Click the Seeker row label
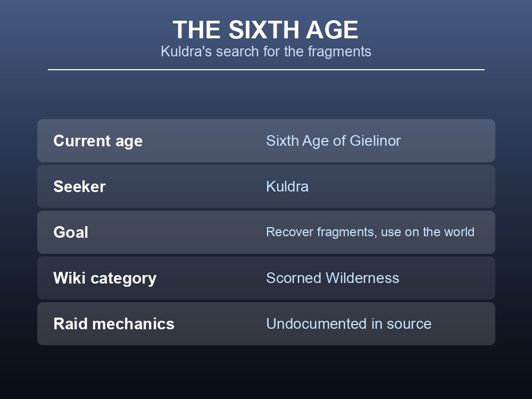Screen dimensions: 532x399 click(79, 187)
